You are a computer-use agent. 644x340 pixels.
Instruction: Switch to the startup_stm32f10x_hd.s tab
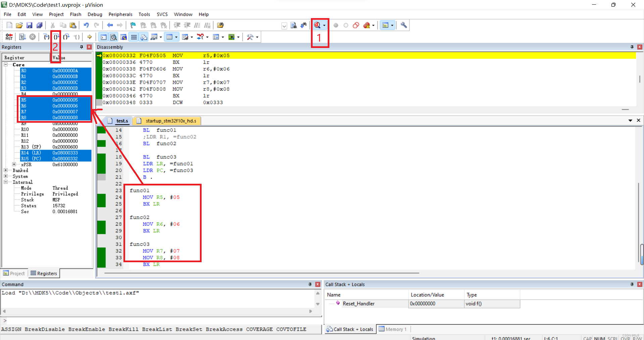[167, 121]
